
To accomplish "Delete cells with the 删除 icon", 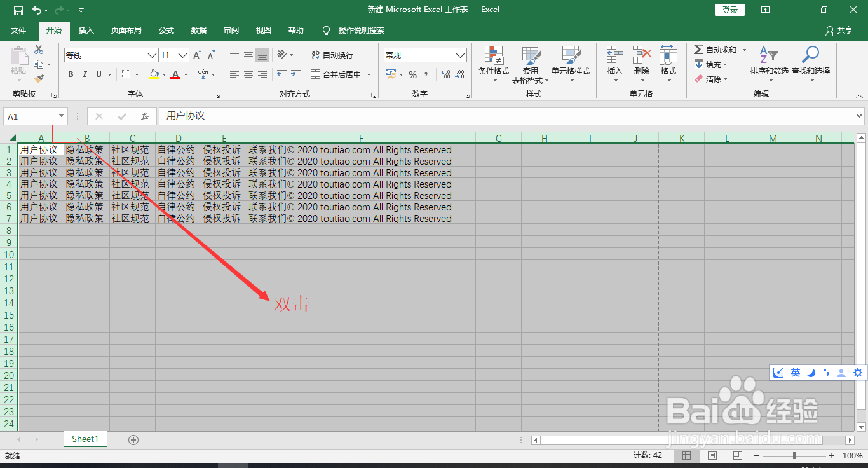I will coord(642,64).
